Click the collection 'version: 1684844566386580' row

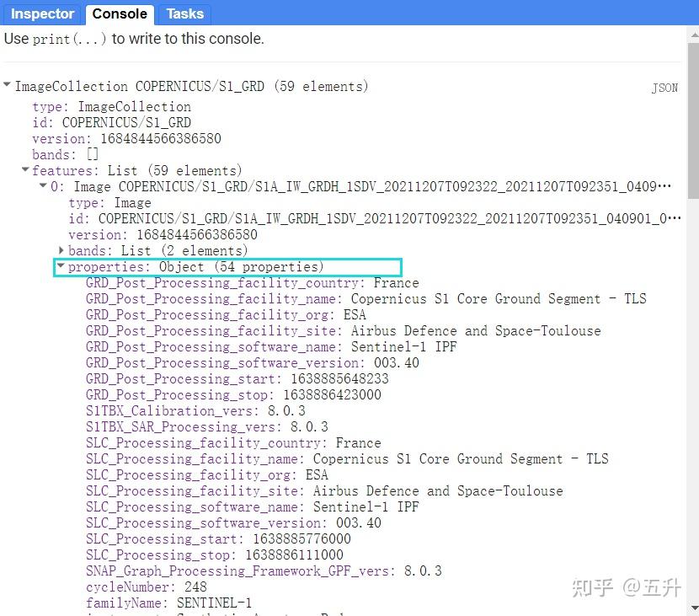[x=126, y=139]
